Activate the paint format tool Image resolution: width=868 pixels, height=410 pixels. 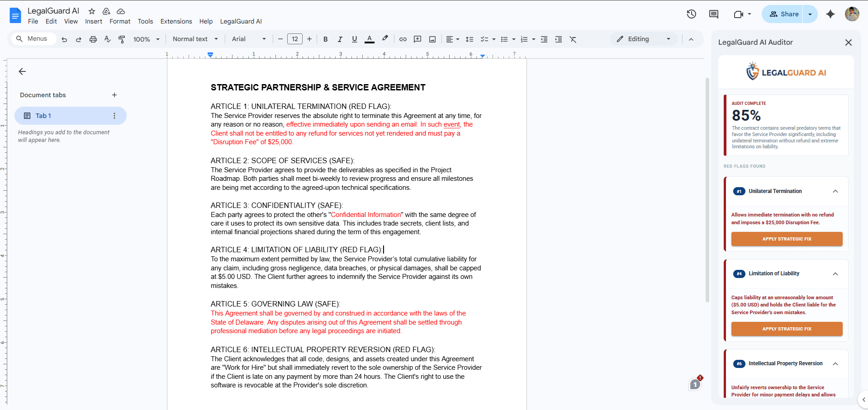tap(122, 39)
